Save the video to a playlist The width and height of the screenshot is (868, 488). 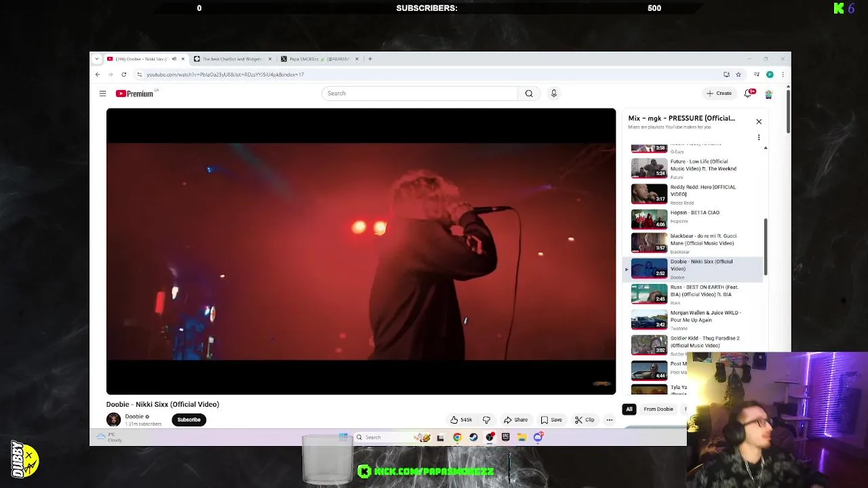[x=551, y=420]
